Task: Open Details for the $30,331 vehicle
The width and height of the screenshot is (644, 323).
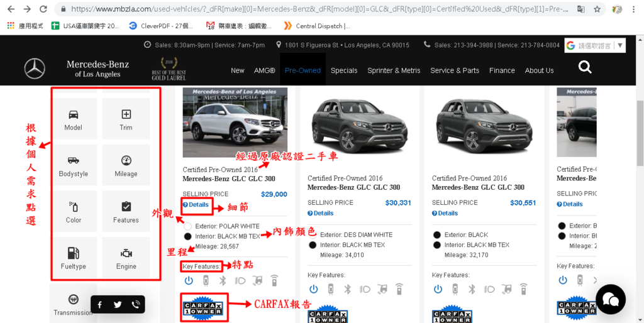Action: tap(321, 213)
